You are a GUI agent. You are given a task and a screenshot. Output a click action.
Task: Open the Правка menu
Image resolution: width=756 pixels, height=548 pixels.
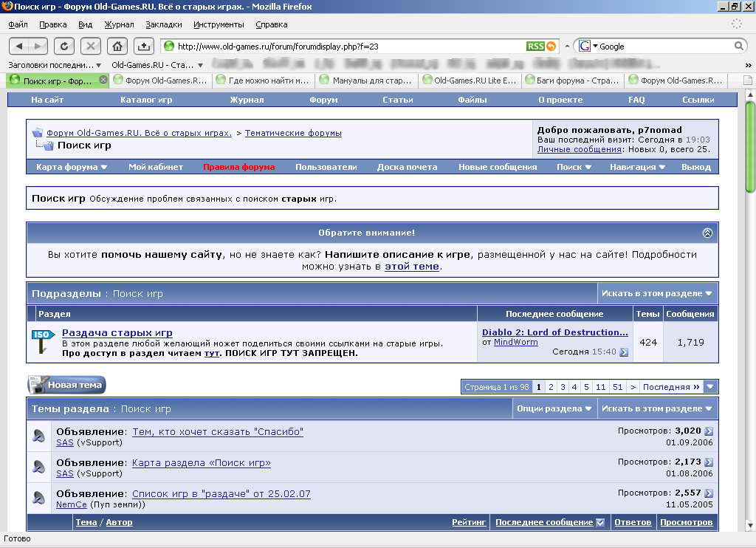[53, 24]
